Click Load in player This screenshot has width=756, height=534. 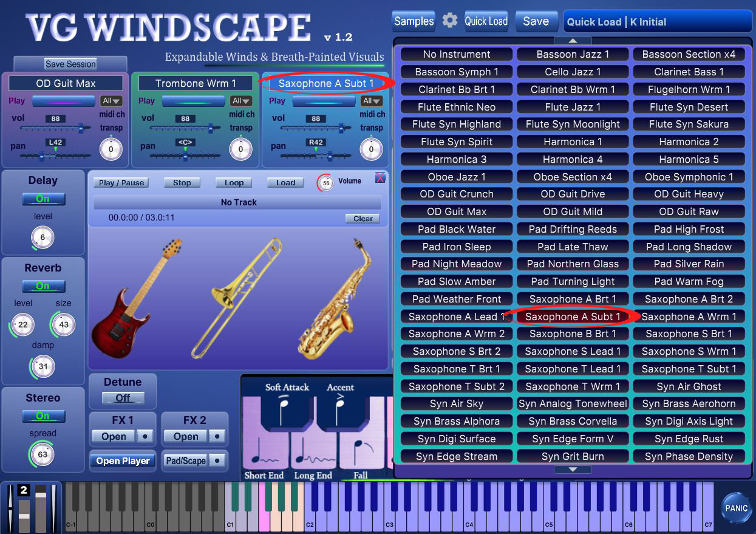(285, 182)
